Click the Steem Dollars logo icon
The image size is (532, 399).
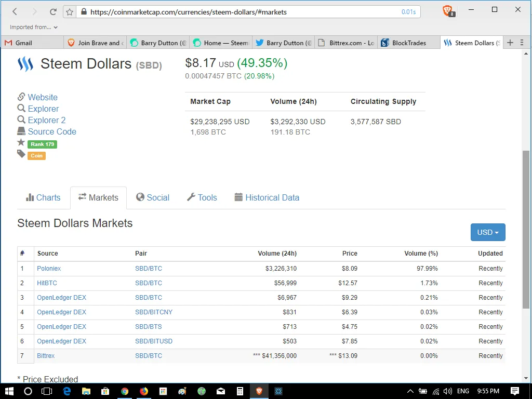(25, 64)
